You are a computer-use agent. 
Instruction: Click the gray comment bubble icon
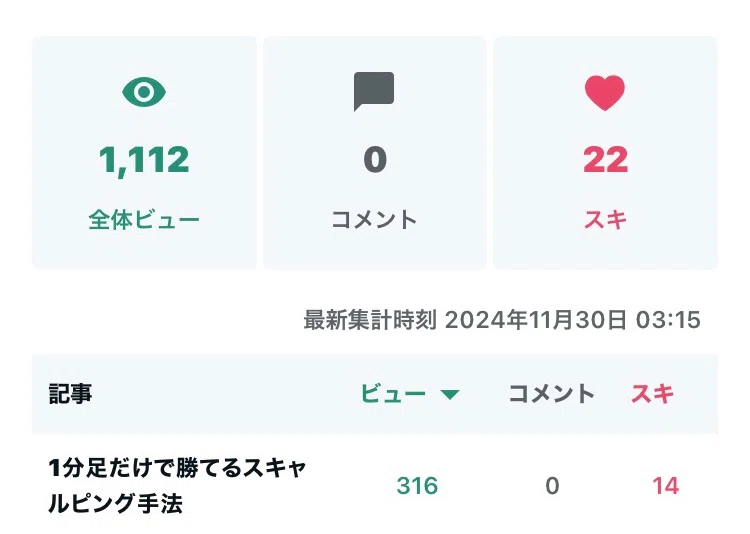coord(374,92)
